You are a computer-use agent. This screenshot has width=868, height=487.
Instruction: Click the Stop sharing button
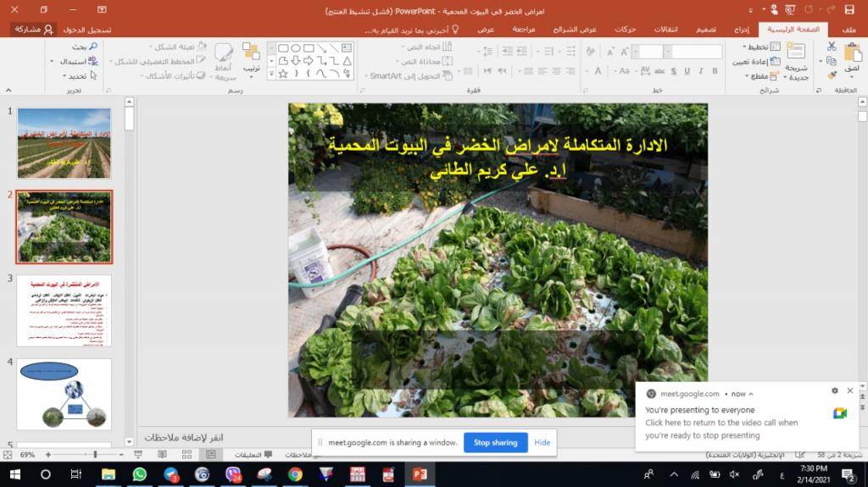pyautogui.click(x=495, y=442)
